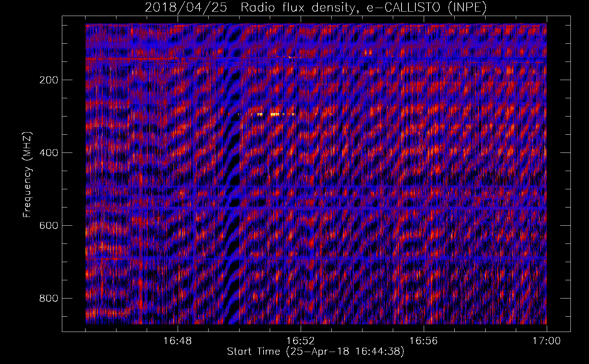This screenshot has height=364, width=589.
Task: Click the 16:48 time tick label
Action: click(x=178, y=341)
